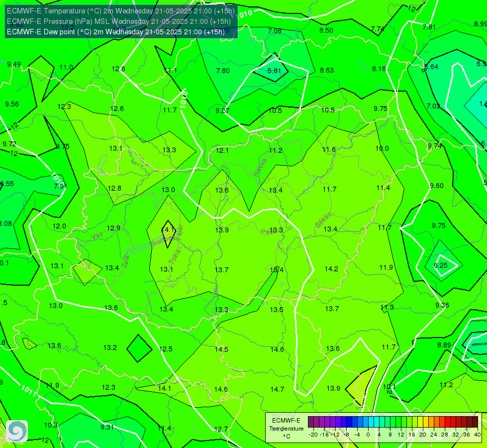Click the Tolna county label
487x448 pixels.
pyautogui.click(x=175, y=257)
